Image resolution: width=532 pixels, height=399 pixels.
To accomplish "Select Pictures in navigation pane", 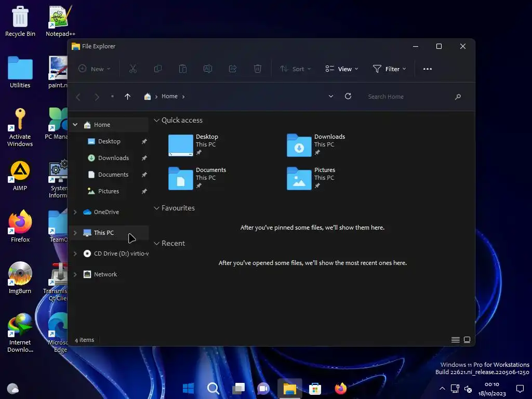I will [109, 191].
